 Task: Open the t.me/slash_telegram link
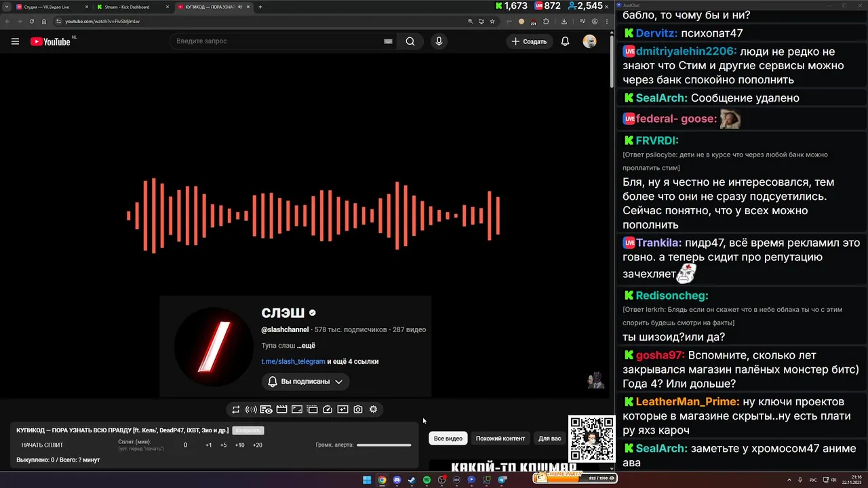pos(294,361)
